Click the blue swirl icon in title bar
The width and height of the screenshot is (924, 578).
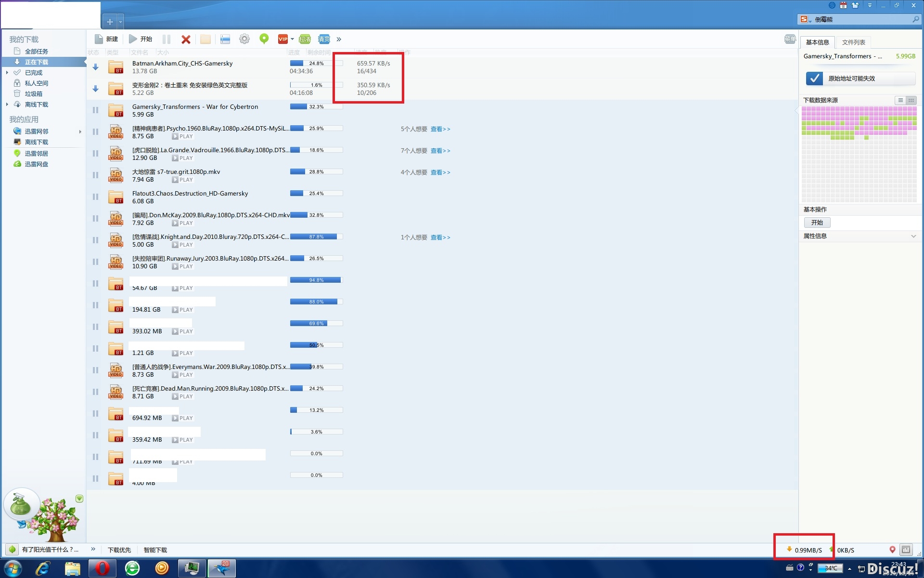(832, 5)
